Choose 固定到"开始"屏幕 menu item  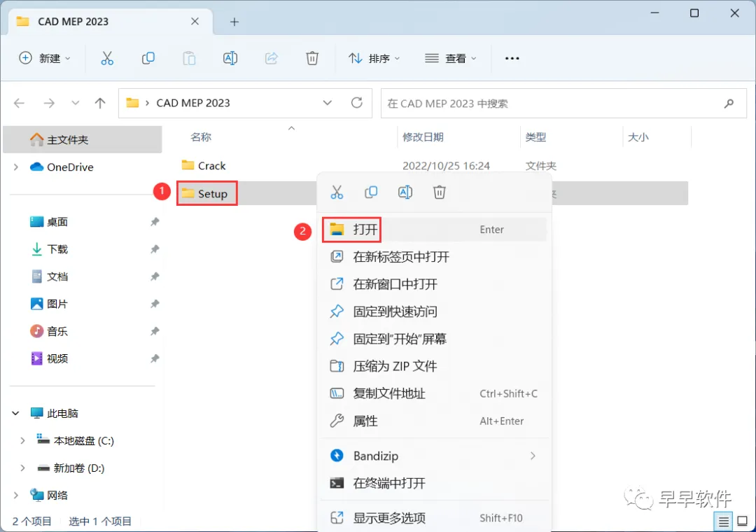pyautogui.click(x=434, y=339)
